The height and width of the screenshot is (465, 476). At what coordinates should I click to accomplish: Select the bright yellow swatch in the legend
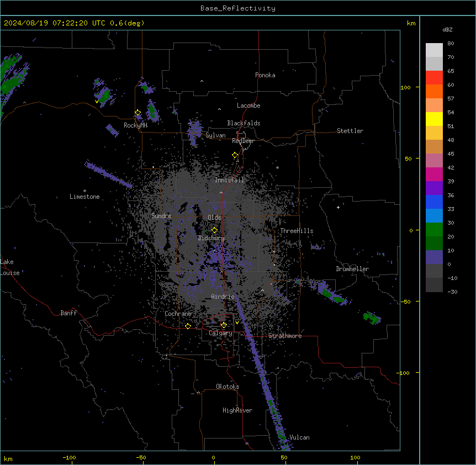[434, 119]
